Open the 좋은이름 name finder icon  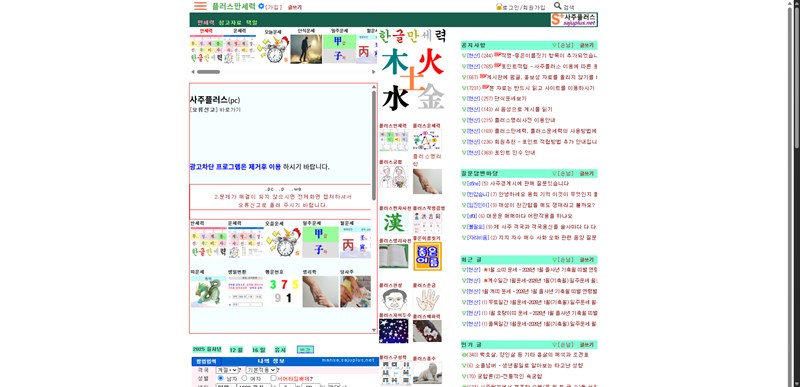[428, 256]
